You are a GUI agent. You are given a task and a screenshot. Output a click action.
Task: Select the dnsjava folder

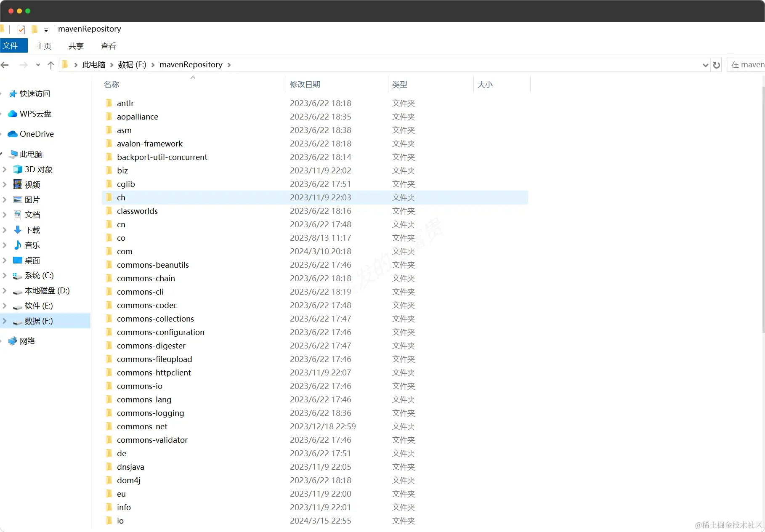point(315,467)
